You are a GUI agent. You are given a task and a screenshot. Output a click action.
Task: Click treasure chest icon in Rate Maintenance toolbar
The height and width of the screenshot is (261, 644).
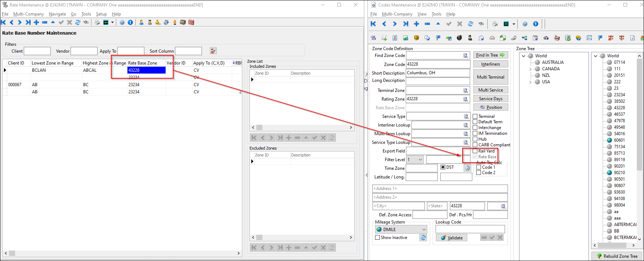coord(183,22)
